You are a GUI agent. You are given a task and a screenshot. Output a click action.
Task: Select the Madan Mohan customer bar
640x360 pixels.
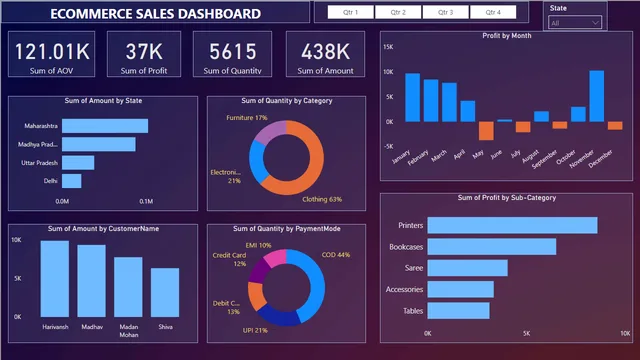[128, 287]
